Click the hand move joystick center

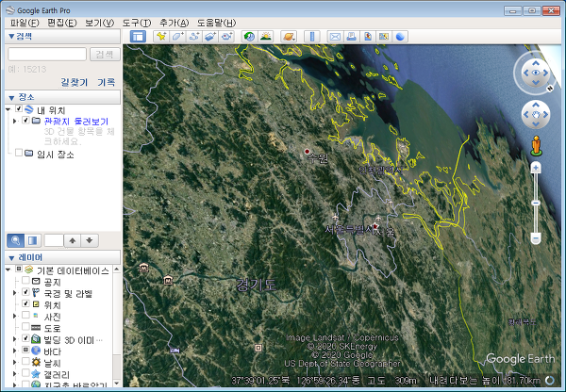pos(536,115)
